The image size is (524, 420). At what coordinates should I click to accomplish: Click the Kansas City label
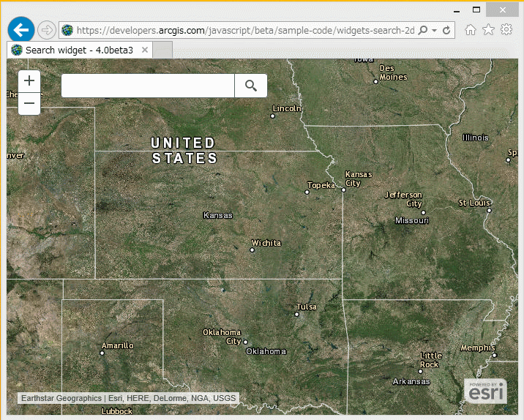pos(359,179)
